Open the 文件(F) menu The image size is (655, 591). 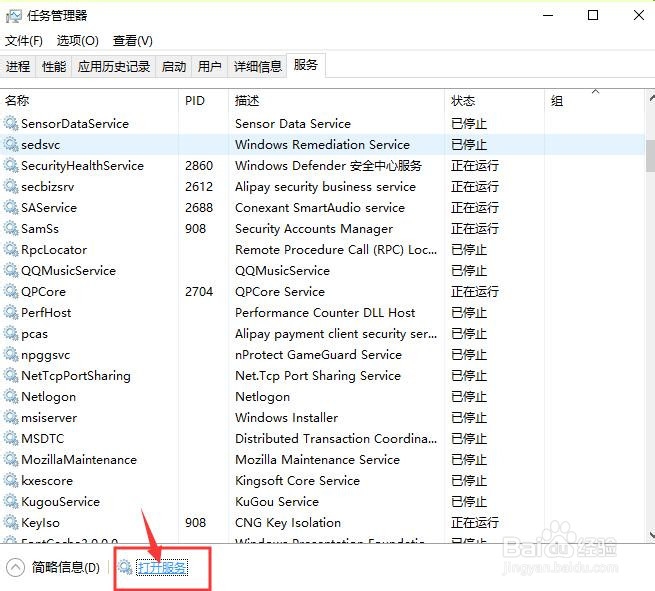(x=24, y=41)
